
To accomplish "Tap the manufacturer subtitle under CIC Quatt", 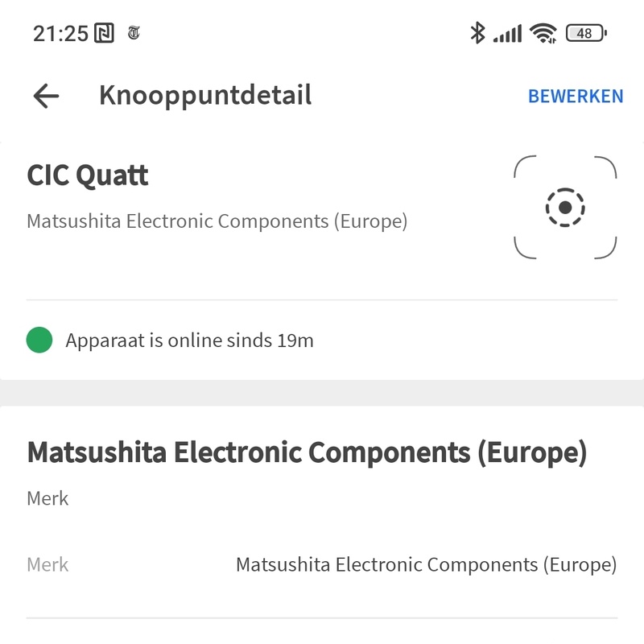I will (217, 221).
